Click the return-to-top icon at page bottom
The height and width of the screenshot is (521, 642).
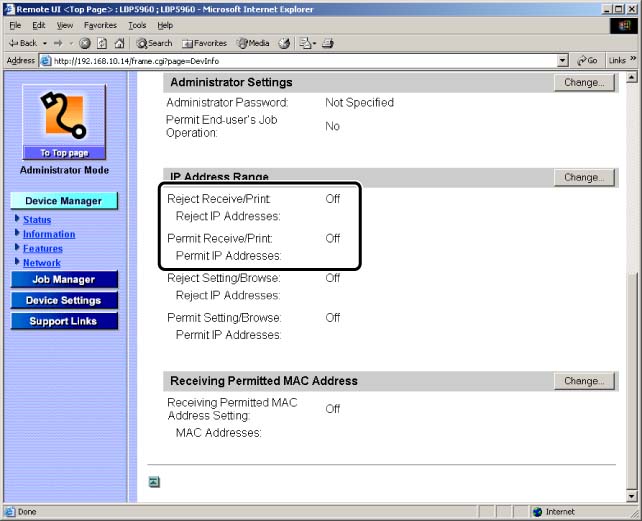[155, 481]
